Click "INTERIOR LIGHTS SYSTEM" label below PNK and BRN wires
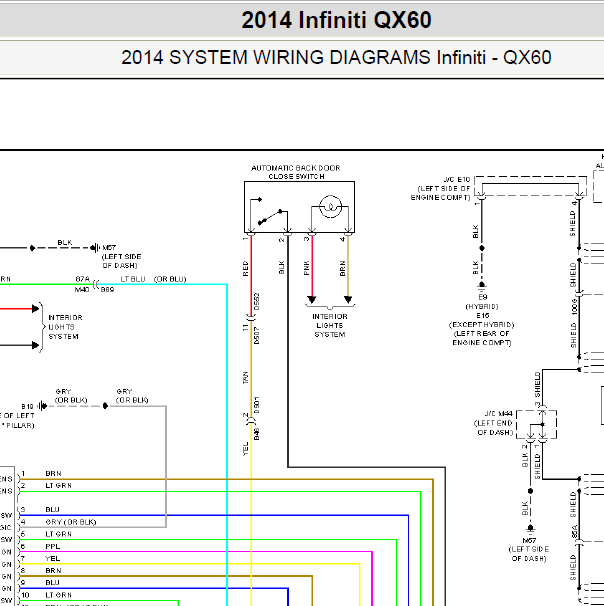Viewport: 604px width, 606px height. coord(330,325)
